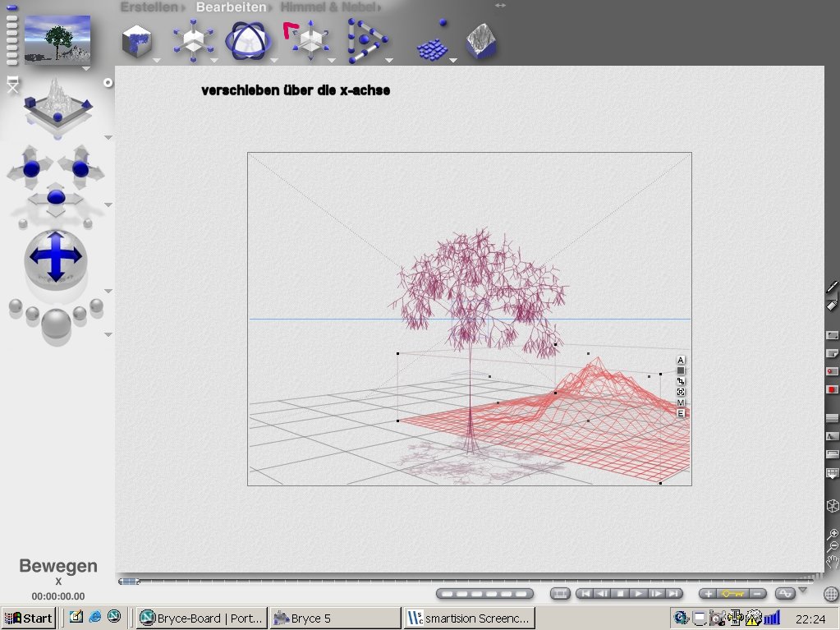Toggle the small circle button beside view control
The height and width of the screenshot is (630, 840).
coord(108,82)
